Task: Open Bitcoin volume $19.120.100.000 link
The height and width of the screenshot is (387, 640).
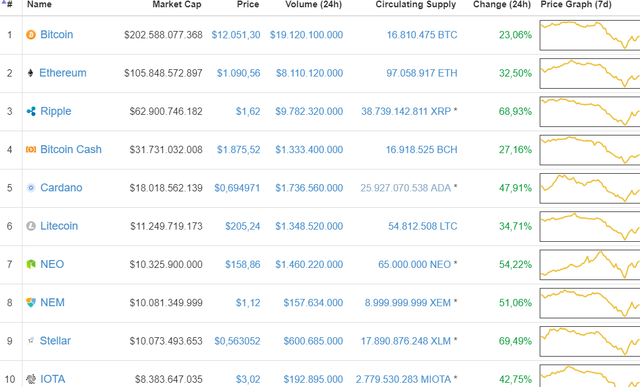Action: [306, 35]
